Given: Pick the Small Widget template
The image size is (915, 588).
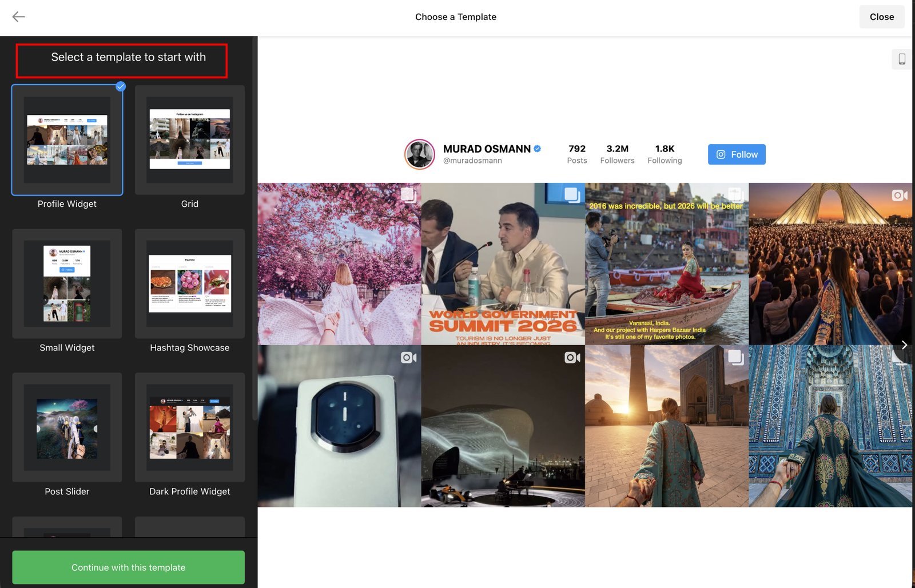Looking at the screenshot, I should [67, 284].
